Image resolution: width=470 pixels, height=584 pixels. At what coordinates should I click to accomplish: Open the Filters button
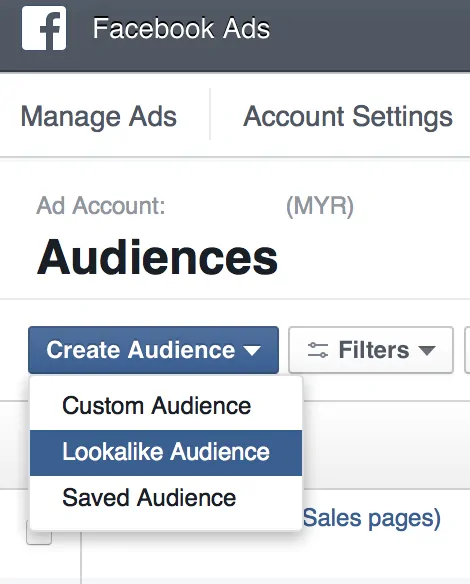[x=371, y=350]
